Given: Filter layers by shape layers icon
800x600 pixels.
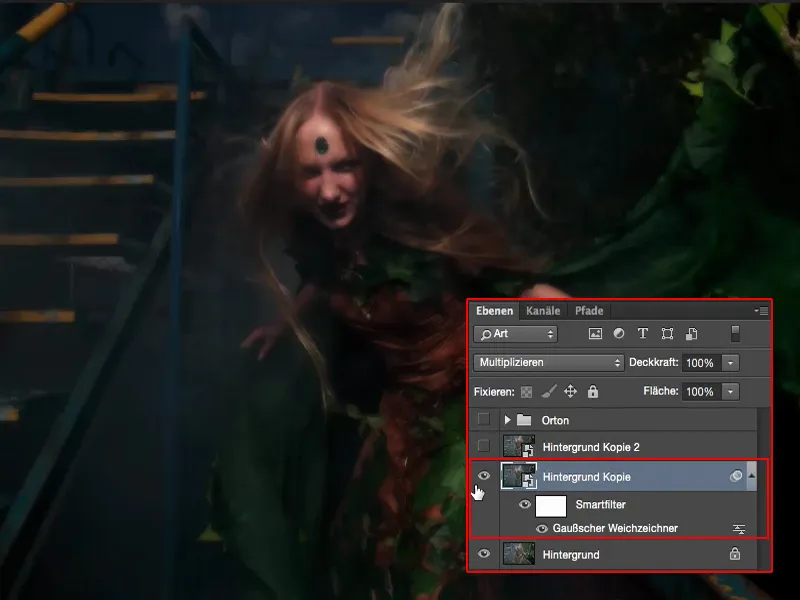Looking at the screenshot, I should coord(667,334).
